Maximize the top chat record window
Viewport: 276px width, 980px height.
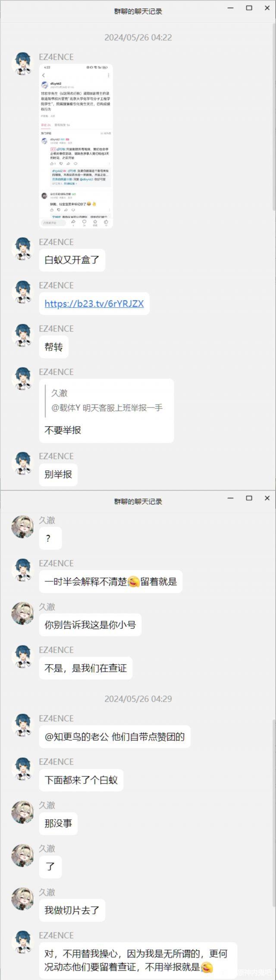tap(249, 8)
